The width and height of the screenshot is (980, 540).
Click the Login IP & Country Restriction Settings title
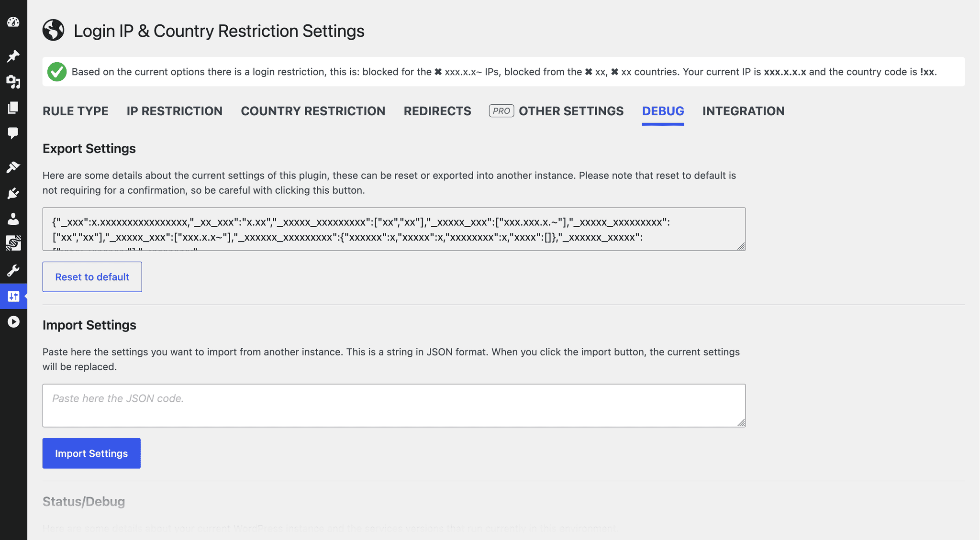219,31
